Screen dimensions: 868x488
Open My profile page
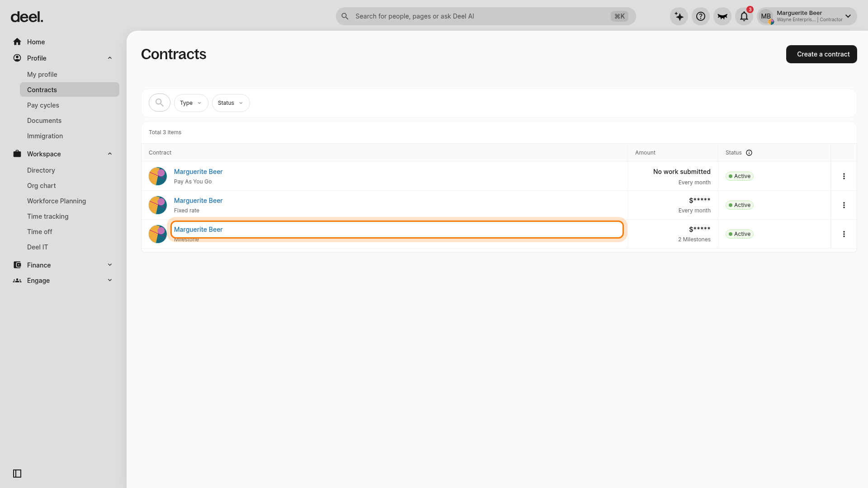pyautogui.click(x=42, y=75)
